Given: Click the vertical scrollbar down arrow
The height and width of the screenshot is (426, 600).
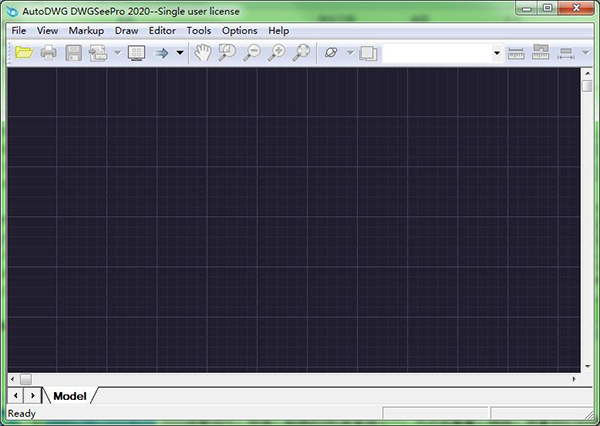Looking at the screenshot, I should pos(587,367).
